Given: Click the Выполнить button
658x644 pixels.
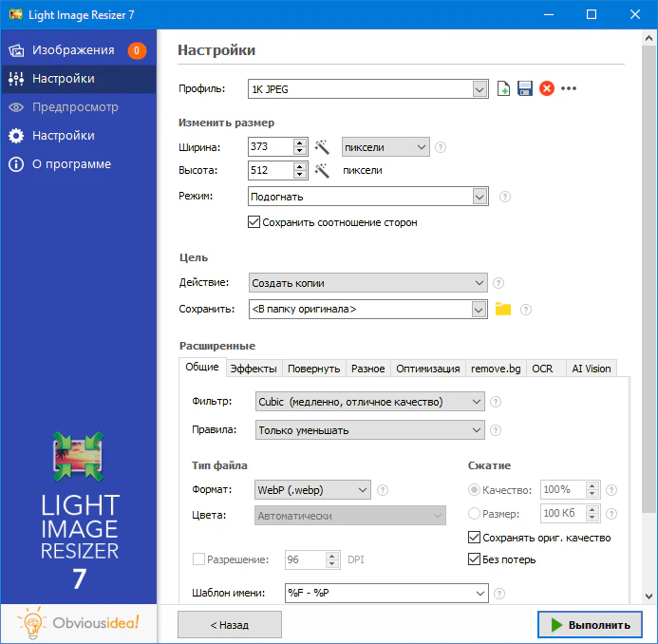Looking at the screenshot, I should coord(590,625).
